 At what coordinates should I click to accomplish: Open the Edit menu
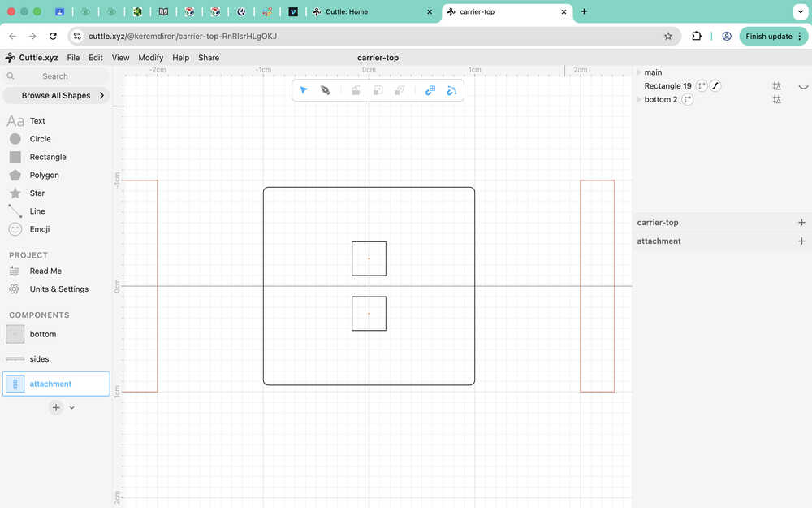(95, 58)
